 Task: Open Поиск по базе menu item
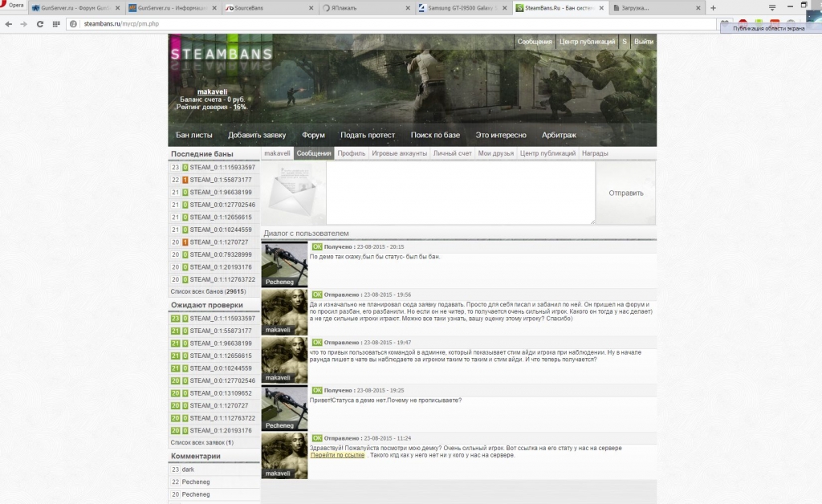pos(435,135)
